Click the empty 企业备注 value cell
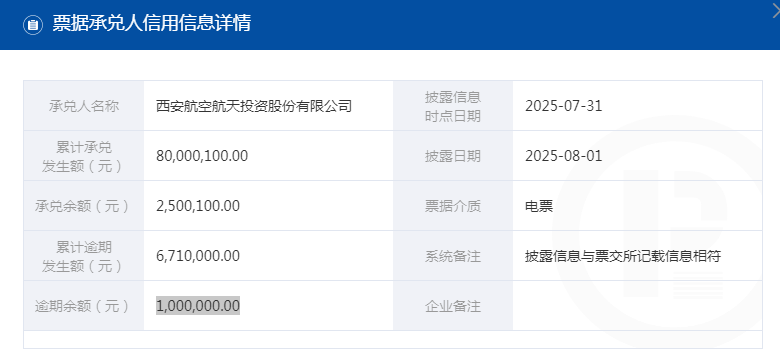The height and width of the screenshot is (362, 780). [637, 306]
